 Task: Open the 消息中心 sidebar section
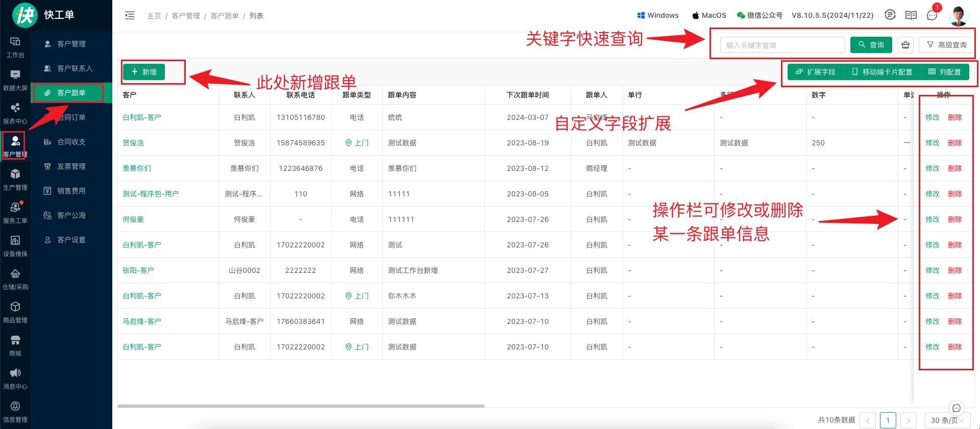pyautogui.click(x=15, y=379)
